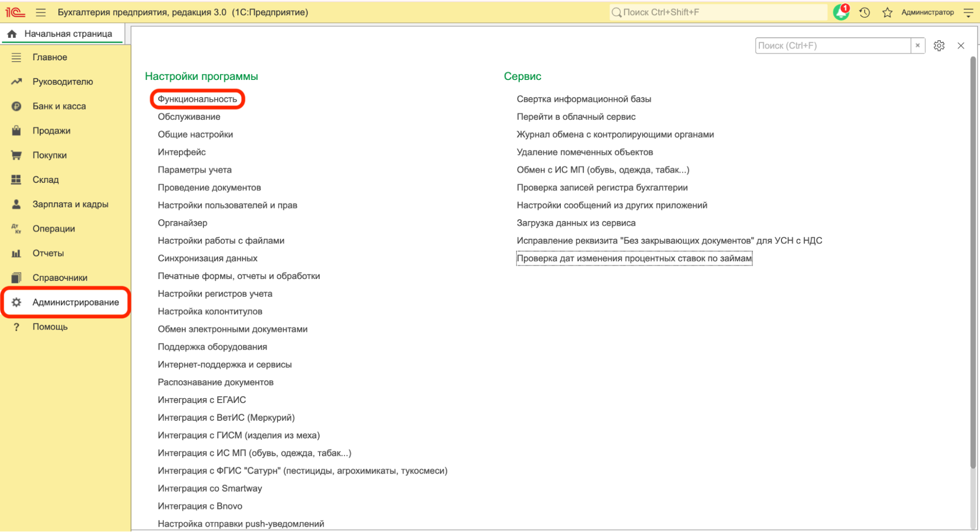Open Удаление помеченных объектов link

coord(584,152)
